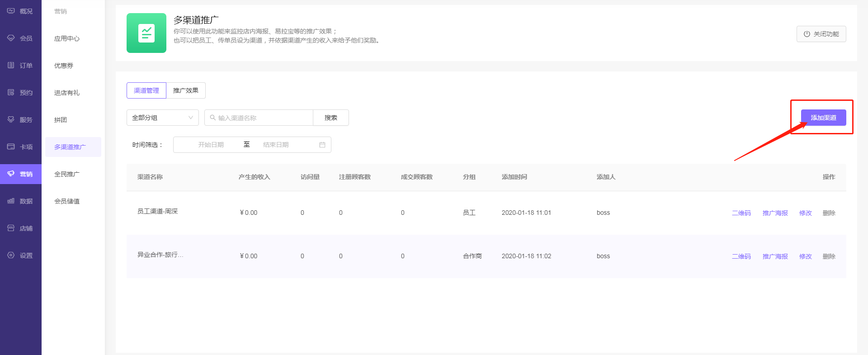Select the 营销 marketing megaphone icon

(11, 174)
